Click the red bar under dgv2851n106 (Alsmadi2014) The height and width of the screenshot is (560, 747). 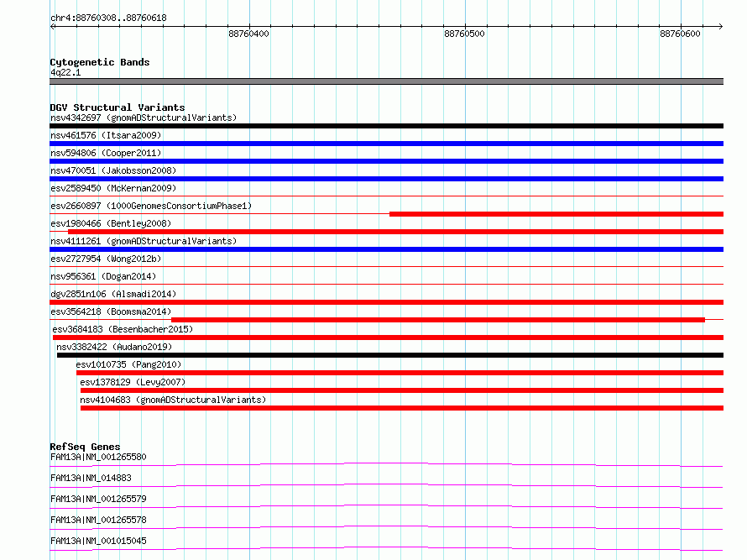pyautogui.click(x=386, y=302)
